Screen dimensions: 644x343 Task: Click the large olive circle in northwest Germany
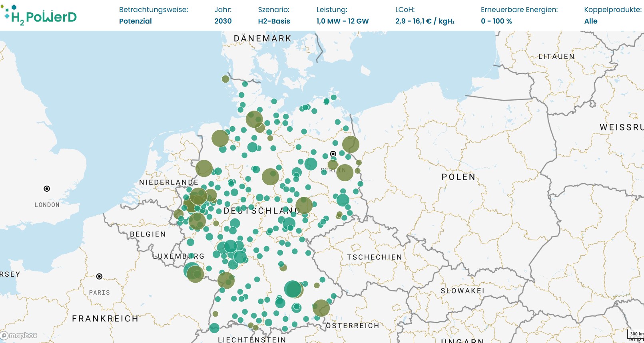(x=220, y=139)
